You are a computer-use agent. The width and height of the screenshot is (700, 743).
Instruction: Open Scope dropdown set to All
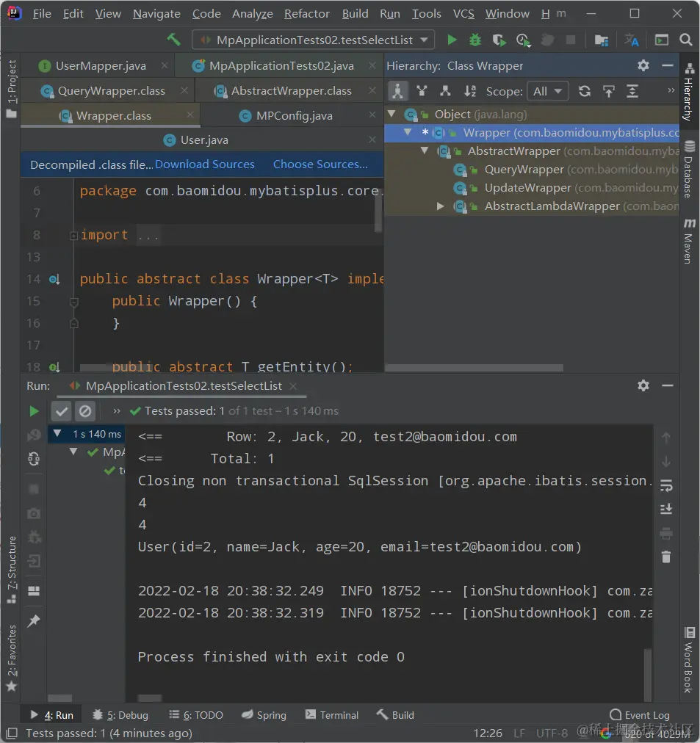pyautogui.click(x=547, y=91)
